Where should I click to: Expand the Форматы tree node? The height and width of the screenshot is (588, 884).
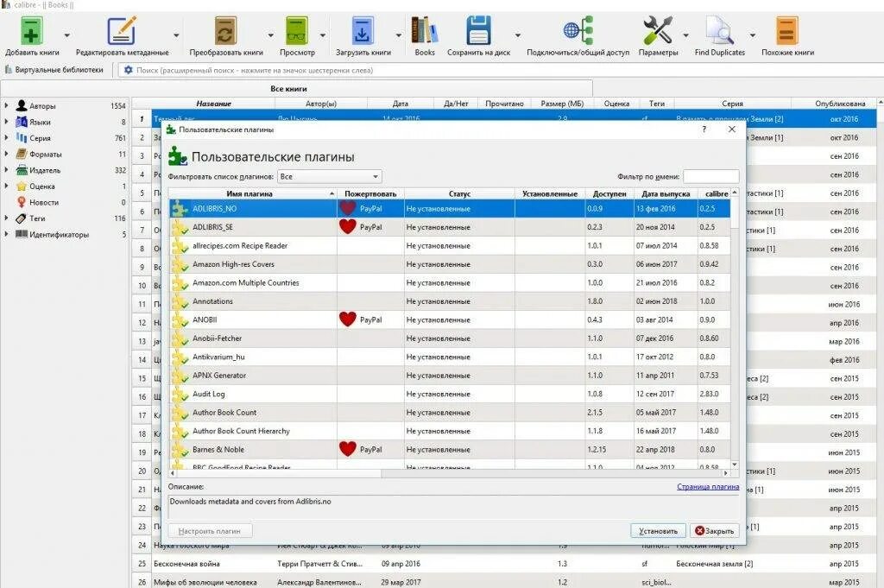coord(6,154)
